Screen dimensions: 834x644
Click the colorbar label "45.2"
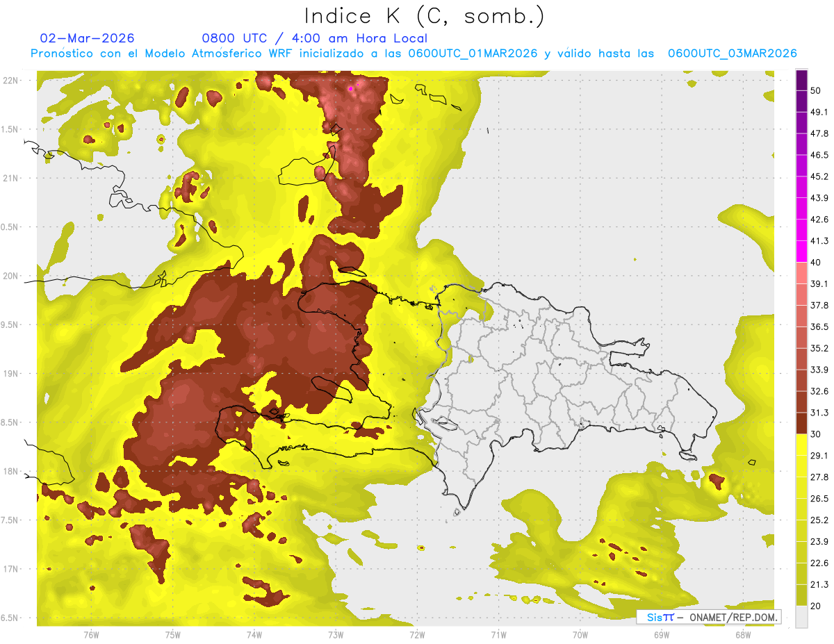pos(819,176)
